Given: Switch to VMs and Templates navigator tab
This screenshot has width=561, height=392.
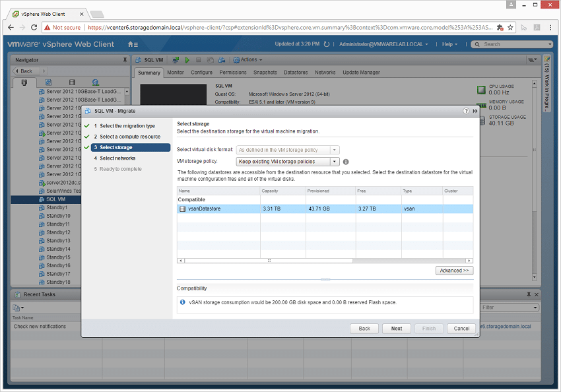Looking at the screenshot, I should point(48,82).
